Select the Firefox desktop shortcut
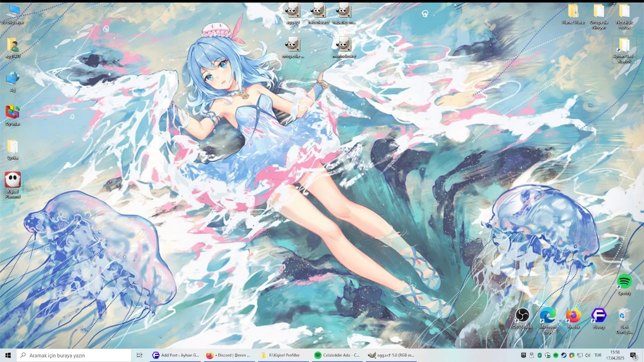Viewport: 644px width, 362px height. pos(574,319)
